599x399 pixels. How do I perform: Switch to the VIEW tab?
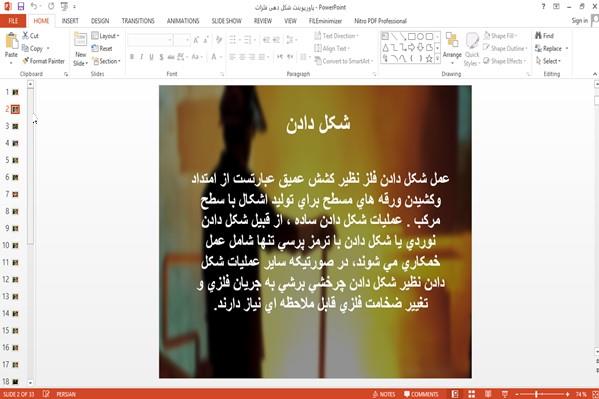coord(290,21)
